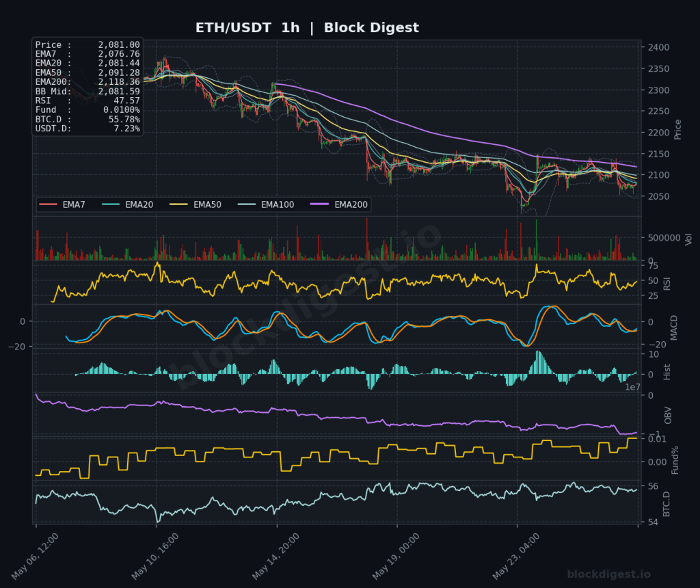
Task: Click the teal EMA20 legend line swatch
Action: [x=111, y=204]
